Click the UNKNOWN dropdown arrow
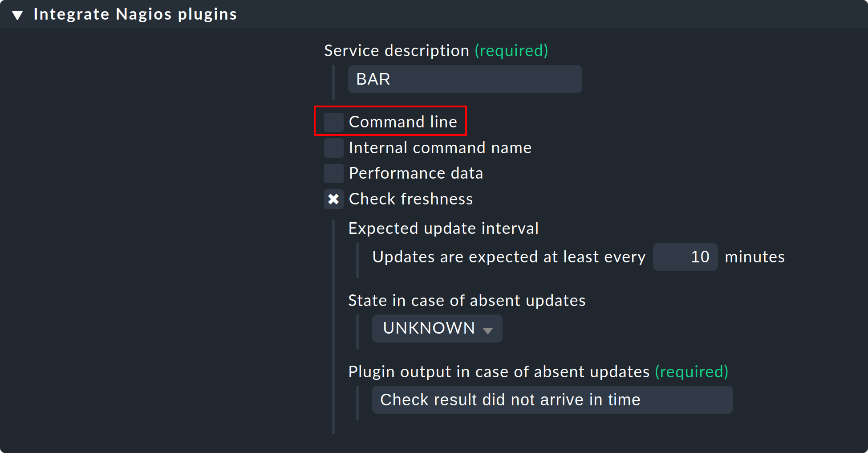868x453 pixels. click(x=488, y=330)
